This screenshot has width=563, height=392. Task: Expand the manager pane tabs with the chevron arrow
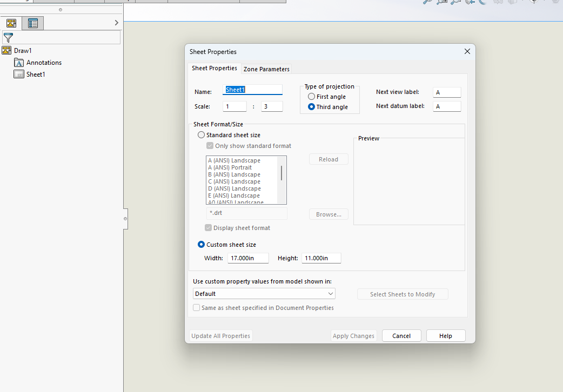coord(116,23)
